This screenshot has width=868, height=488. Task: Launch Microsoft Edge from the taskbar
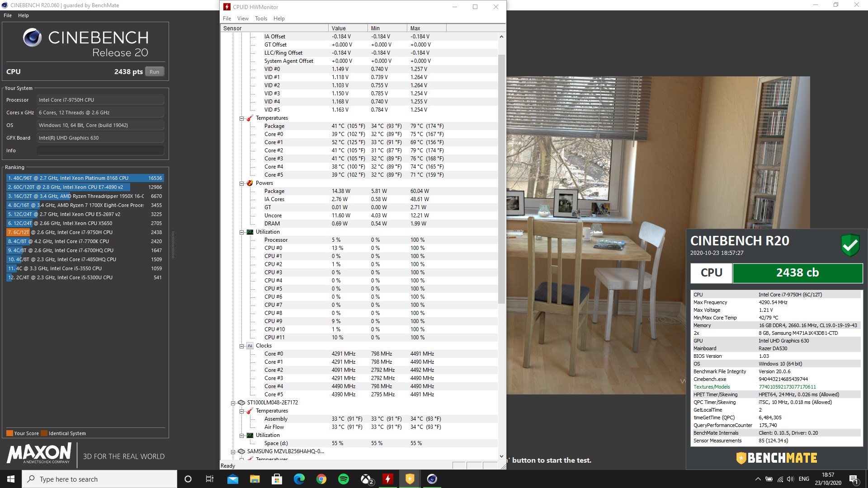pos(299,479)
